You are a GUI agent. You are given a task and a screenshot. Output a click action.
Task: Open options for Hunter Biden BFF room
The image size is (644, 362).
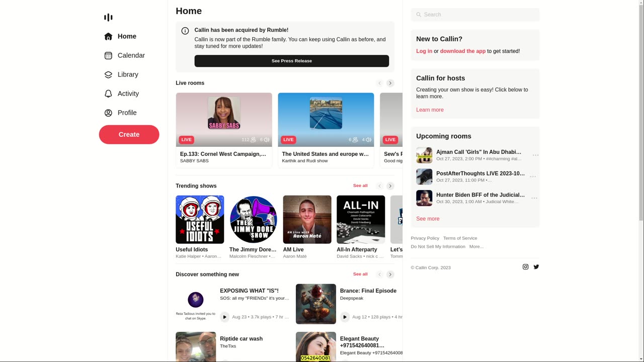pos(534,199)
